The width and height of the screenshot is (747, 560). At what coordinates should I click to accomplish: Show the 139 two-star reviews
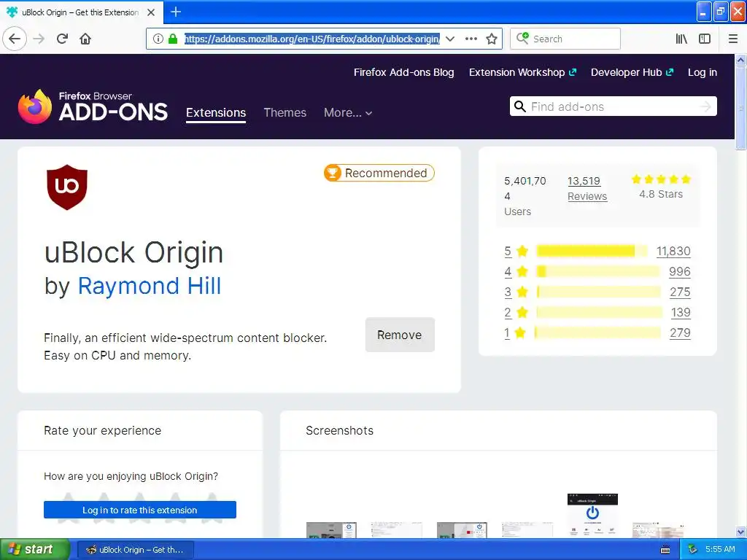coord(681,312)
